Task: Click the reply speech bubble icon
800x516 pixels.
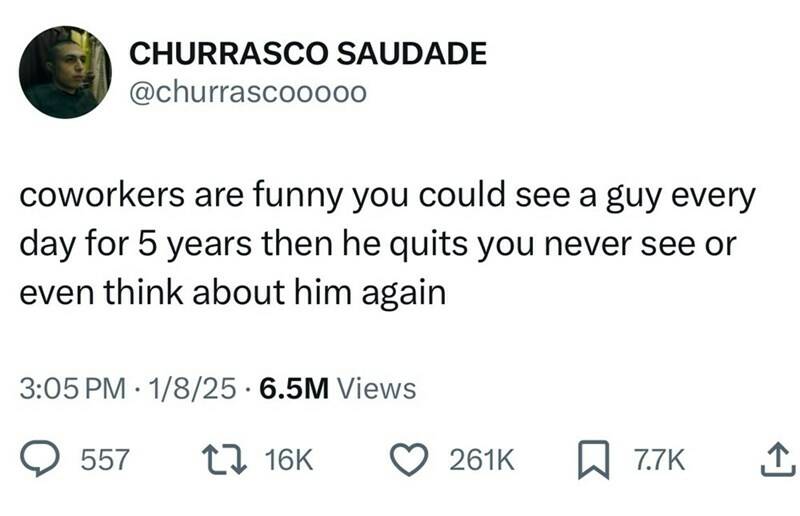Action: coord(38,459)
